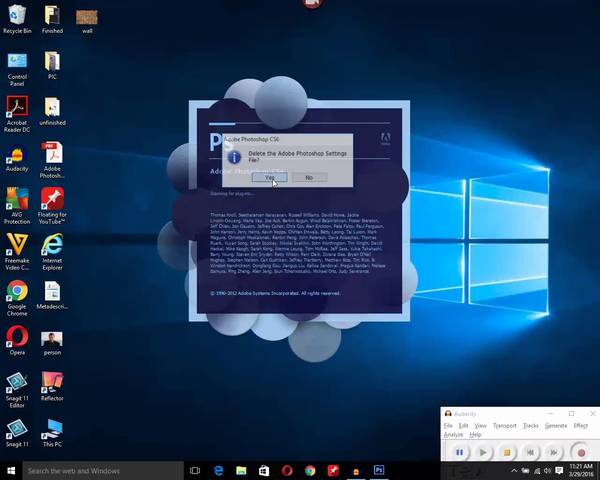Screen dimensions: 600x480
Task: Open Chrome from the taskbar
Action: click(x=310, y=470)
